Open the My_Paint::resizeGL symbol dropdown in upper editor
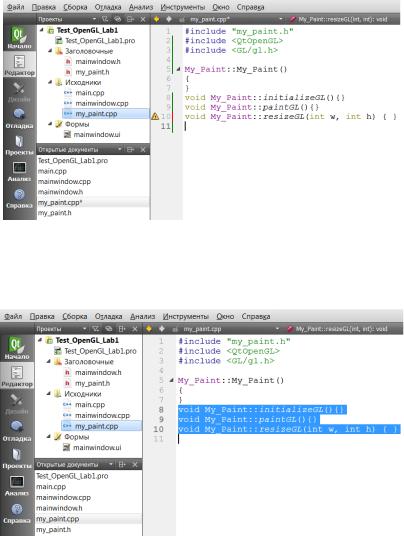The width and height of the screenshot is (404, 536). coord(342,19)
